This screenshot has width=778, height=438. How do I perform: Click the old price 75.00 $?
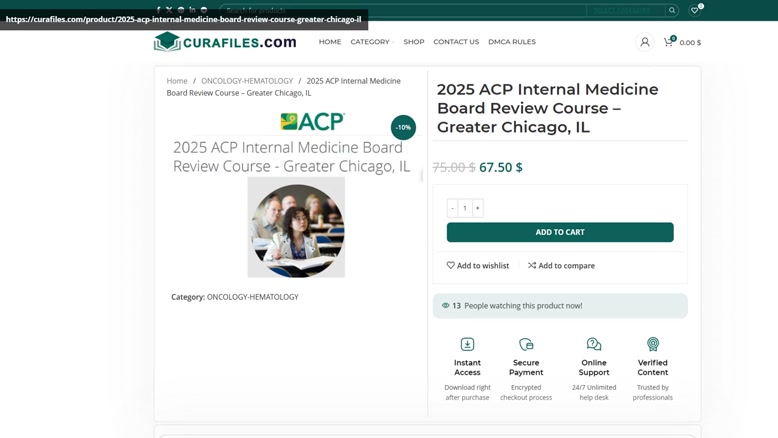click(454, 167)
